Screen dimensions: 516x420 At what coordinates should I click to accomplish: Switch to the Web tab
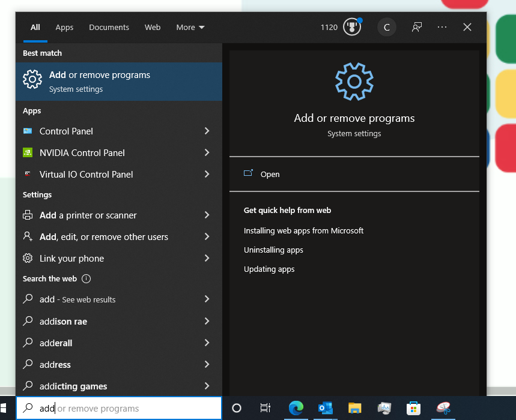coord(153,27)
